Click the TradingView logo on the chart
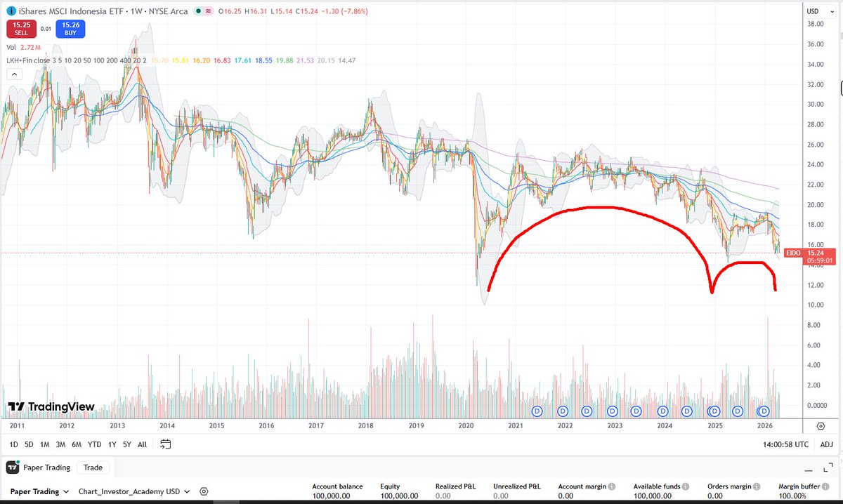Viewport: 843px width, 504px height. click(50, 406)
